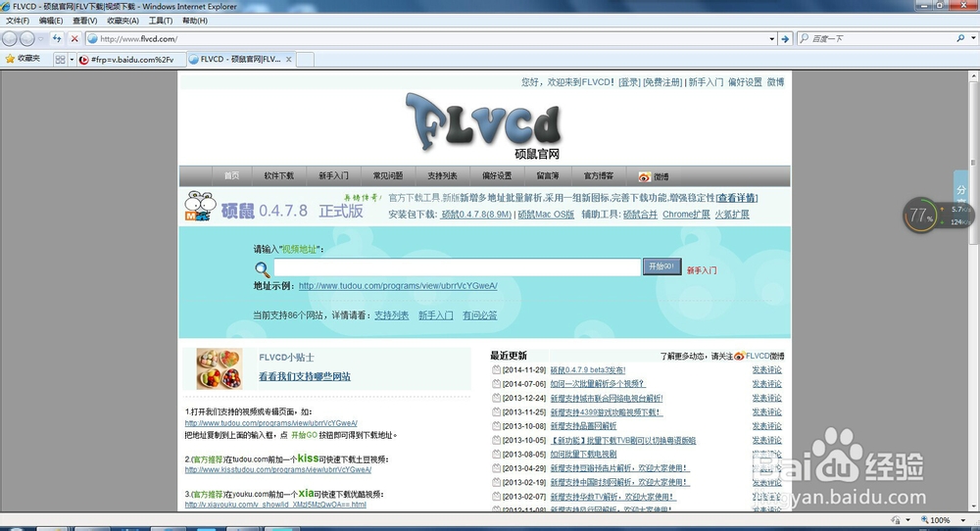Click the 开始GO! button

(661, 266)
